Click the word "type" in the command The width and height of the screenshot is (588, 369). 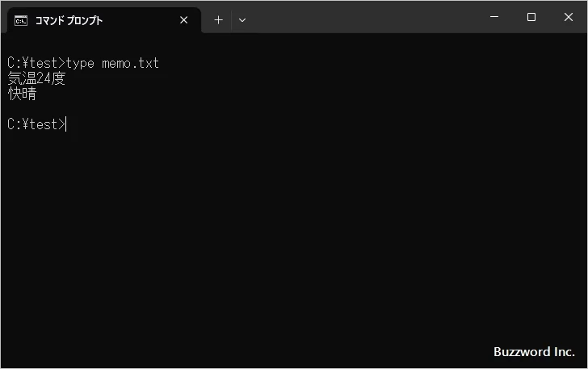81,63
